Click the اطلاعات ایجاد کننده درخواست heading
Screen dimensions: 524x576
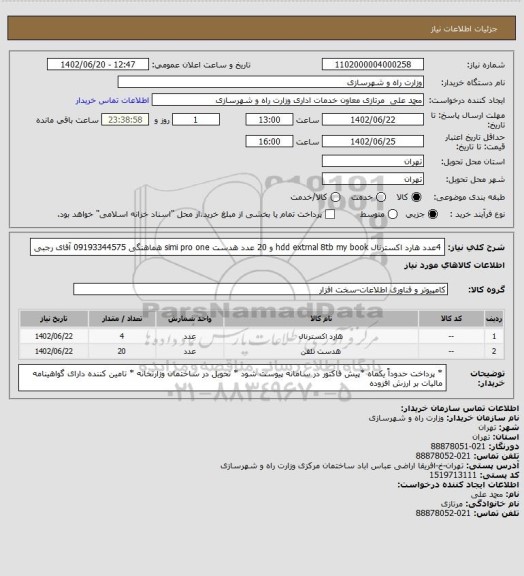tap(458, 485)
